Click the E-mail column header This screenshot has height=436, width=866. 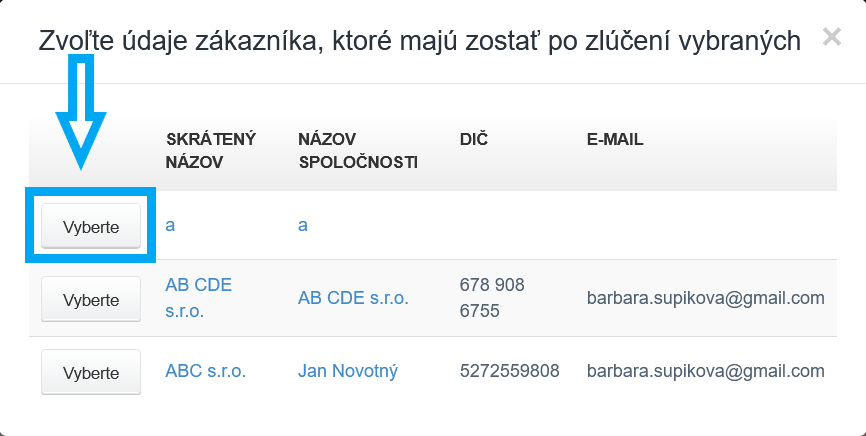[614, 139]
